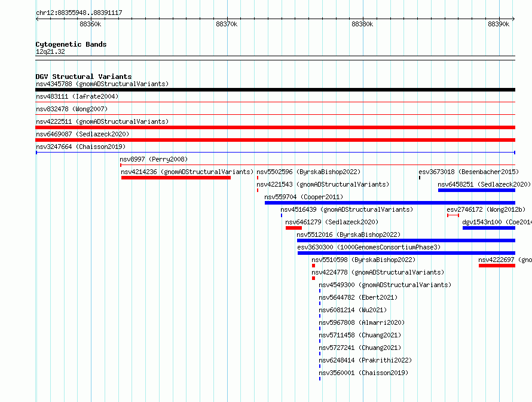The image size is (532, 402).
Task: Open nsv5644782 (Ebert2021) label
Action: click(x=358, y=297)
